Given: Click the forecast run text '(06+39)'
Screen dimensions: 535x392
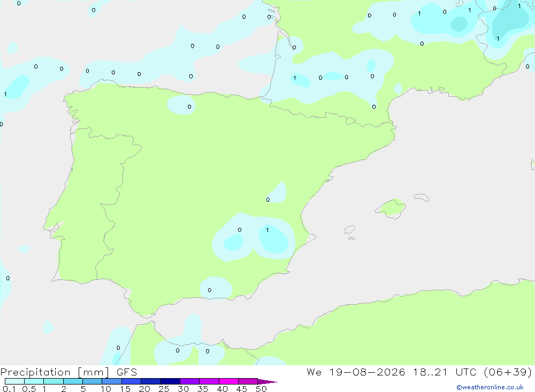Looking at the screenshot, I should [x=508, y=372].
